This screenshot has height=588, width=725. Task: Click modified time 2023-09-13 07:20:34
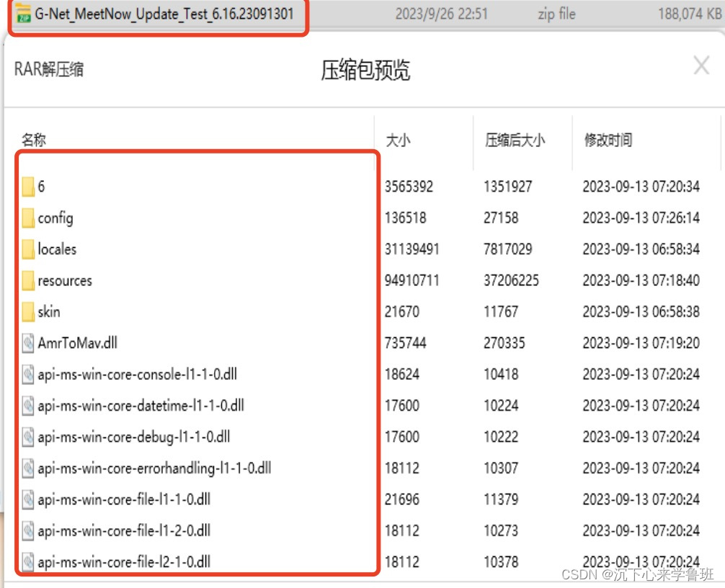point(641,187)
